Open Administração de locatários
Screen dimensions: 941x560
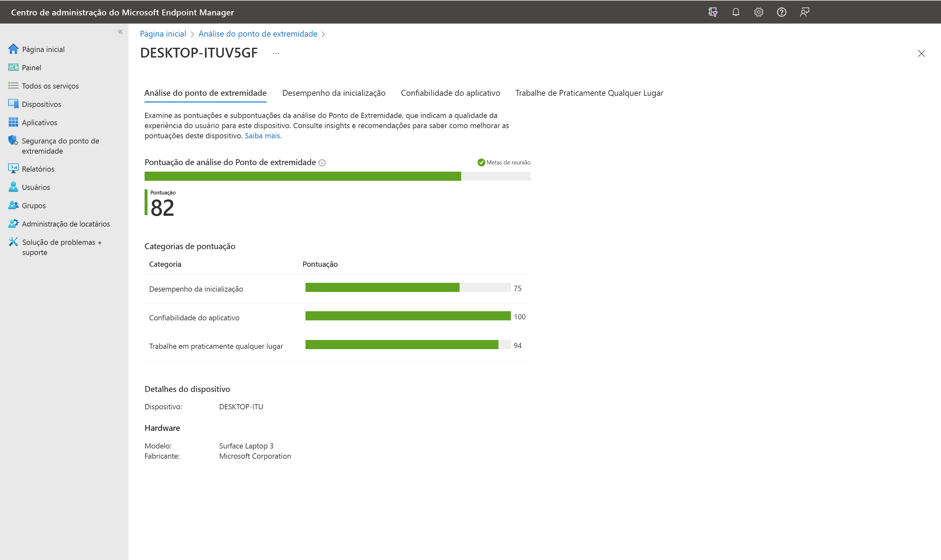point(66,224)
